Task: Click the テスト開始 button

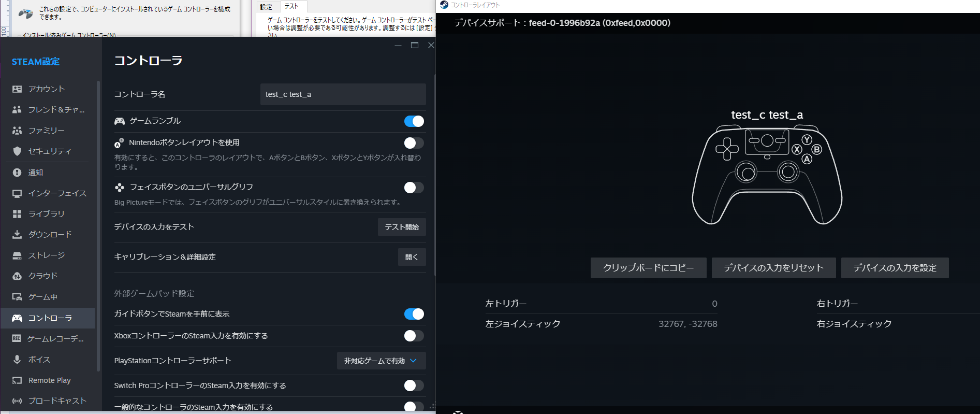Action: point(402,227)
